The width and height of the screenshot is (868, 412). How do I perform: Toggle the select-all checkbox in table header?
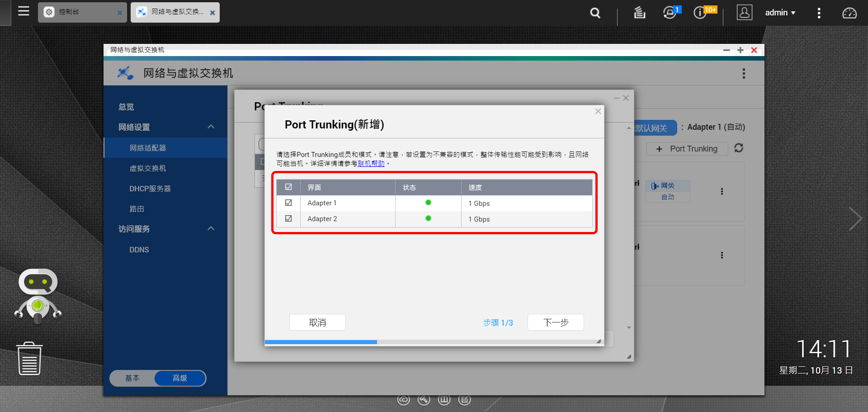coord(288,187)
